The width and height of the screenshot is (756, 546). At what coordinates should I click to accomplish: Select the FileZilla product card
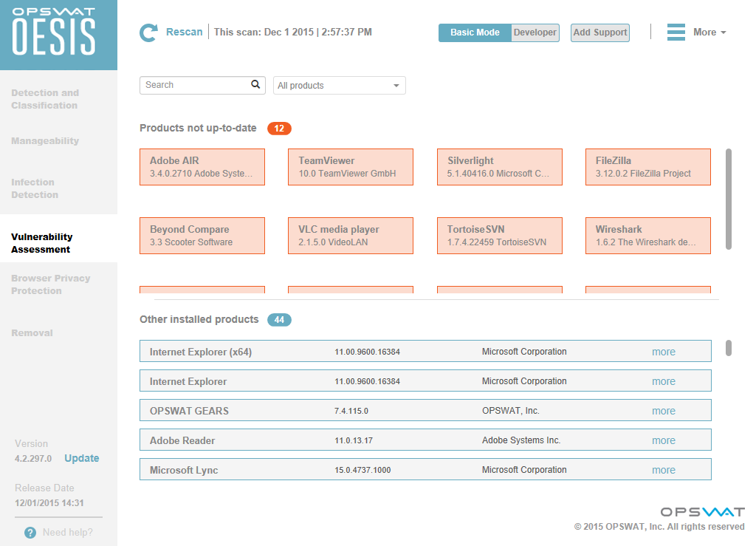coord(648,167)
